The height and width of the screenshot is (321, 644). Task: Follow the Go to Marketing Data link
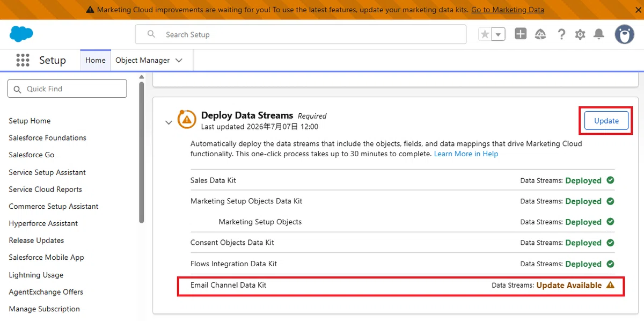click(508, 10)
